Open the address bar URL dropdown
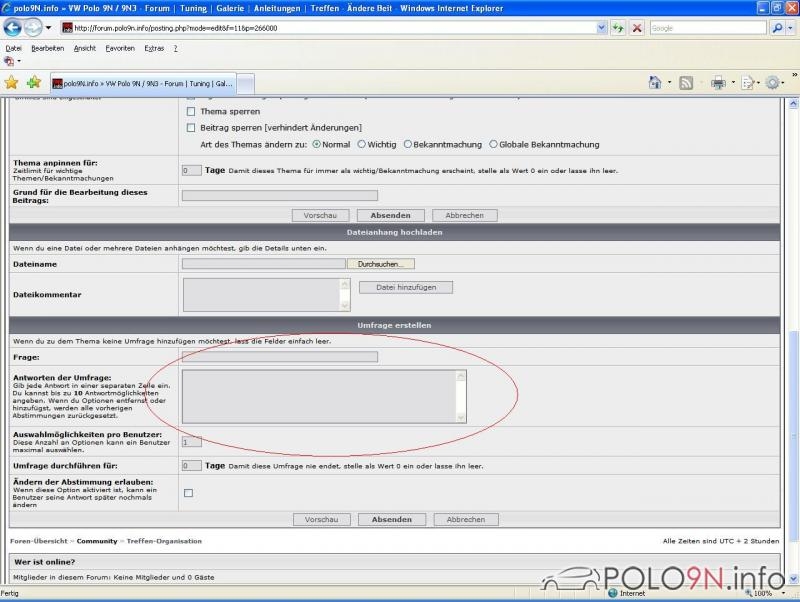The image size is (800, 602). 602,28
